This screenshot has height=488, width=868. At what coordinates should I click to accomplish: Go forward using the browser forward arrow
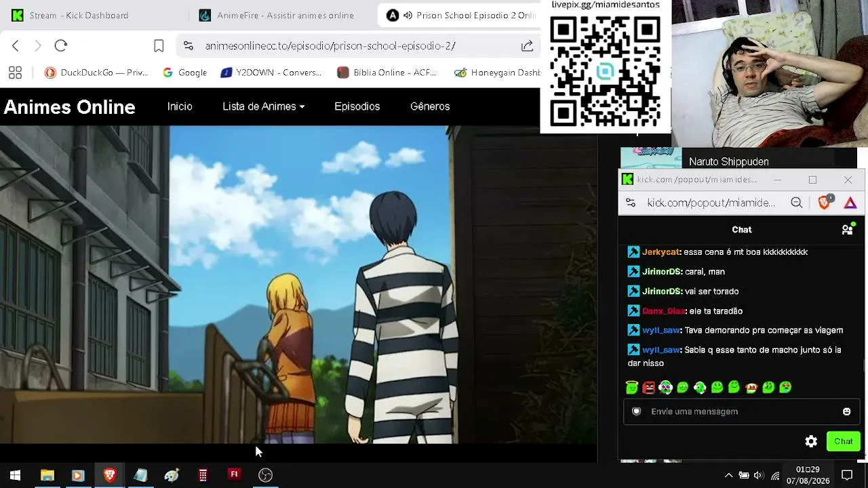coord(38,45)
